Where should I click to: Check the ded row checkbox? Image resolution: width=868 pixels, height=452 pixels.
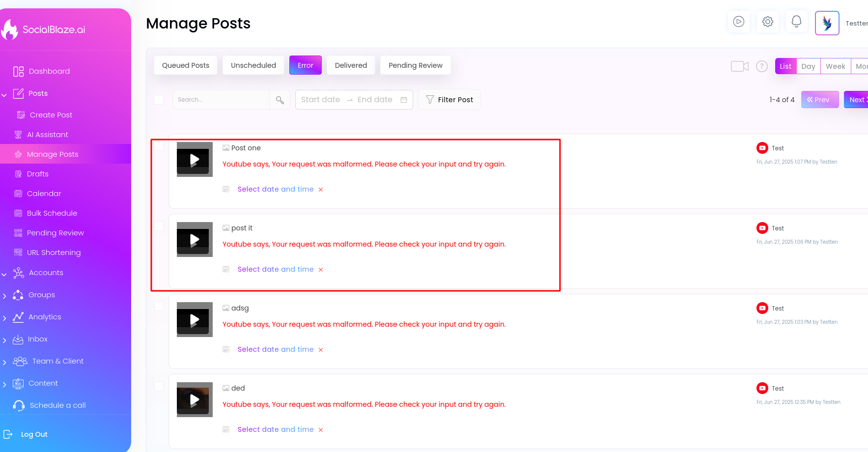point(159,386)
